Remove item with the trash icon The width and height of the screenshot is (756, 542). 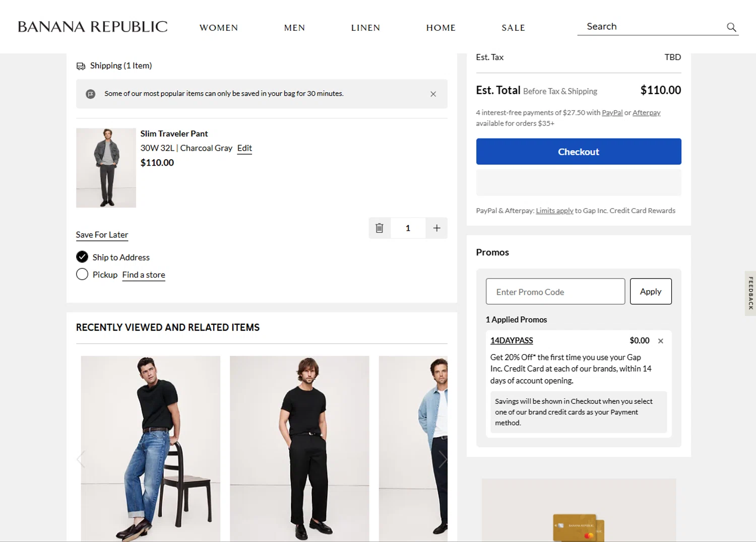click(380, 228)
